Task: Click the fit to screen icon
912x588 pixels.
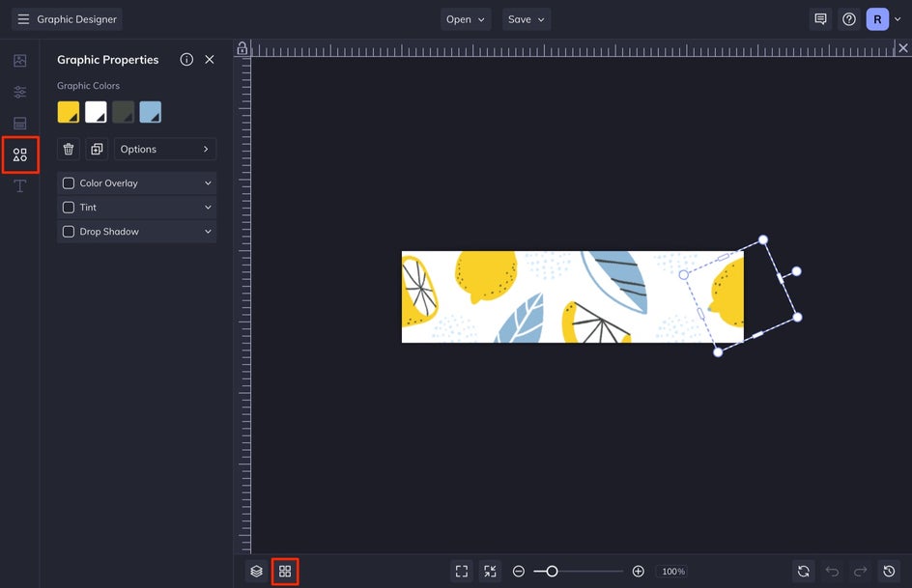Action: click(x=462, y=572)
